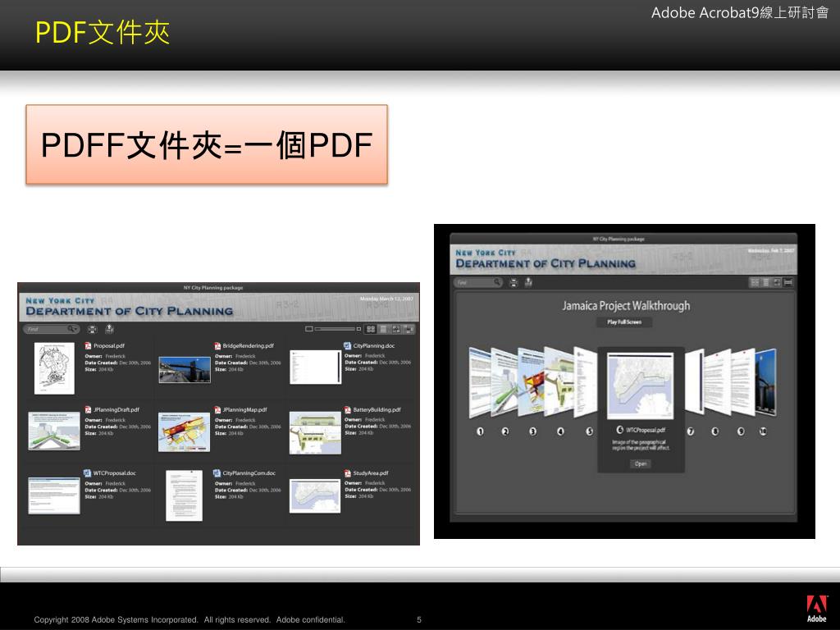Select fourth layout icon in grid-view portfolio toolbar
This screenshot has height=630, width=840.
(x=409, y=329)
